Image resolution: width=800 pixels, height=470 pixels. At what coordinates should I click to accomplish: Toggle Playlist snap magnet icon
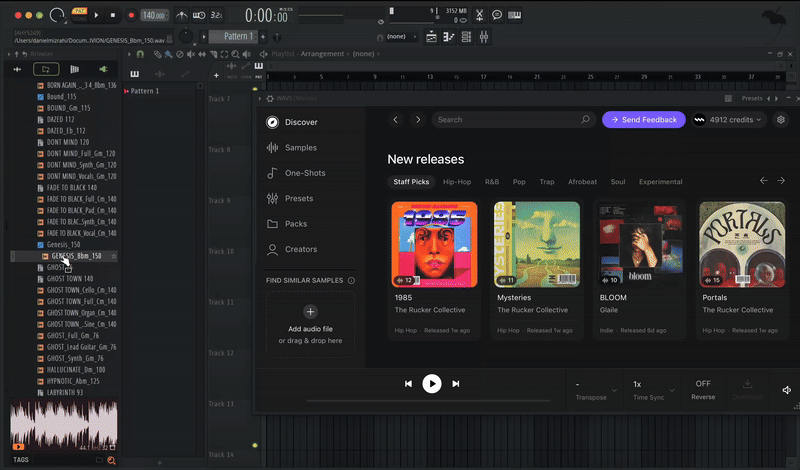[x=140, y=54]
